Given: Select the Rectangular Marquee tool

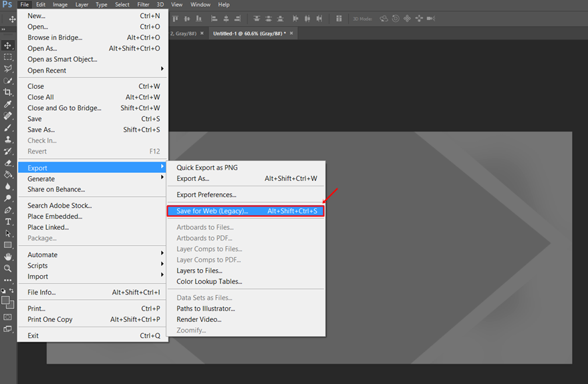Looking at the screenshot, I should [x=7, y=57].
